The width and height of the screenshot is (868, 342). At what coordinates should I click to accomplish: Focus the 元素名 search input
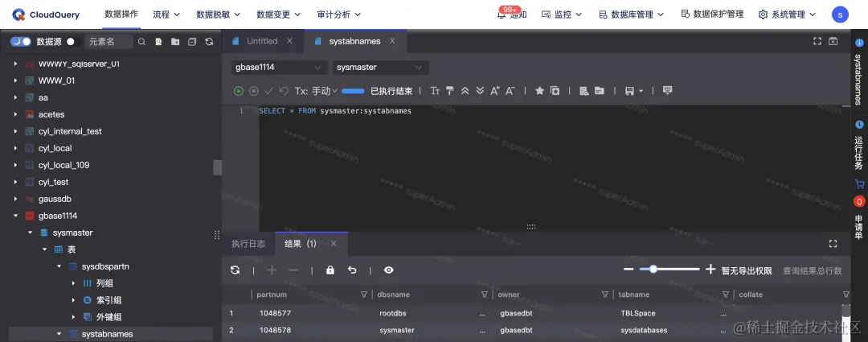(109, 42)
